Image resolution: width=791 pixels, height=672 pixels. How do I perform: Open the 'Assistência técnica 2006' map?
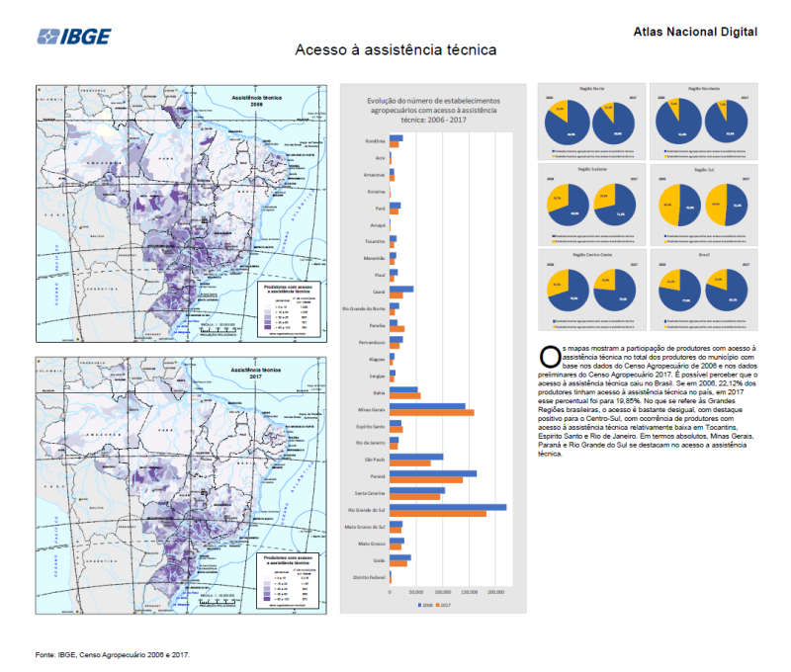click(x=181, y=213)
